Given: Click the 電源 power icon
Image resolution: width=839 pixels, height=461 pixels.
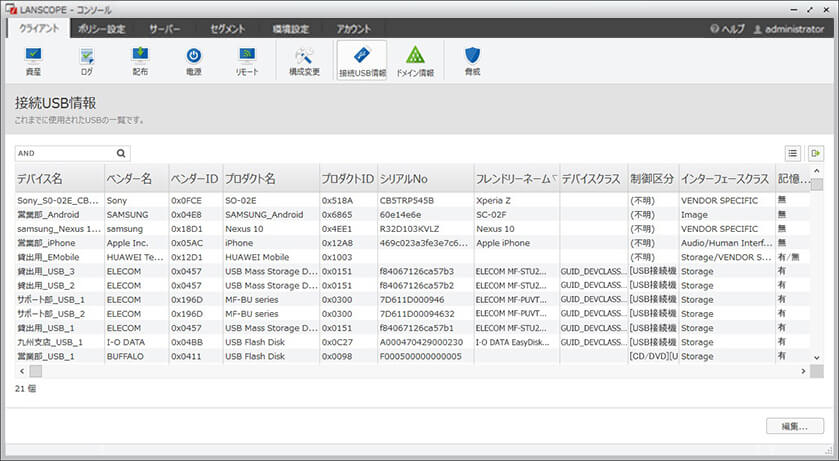Looking at the screenshot, I should pos(194,60).
